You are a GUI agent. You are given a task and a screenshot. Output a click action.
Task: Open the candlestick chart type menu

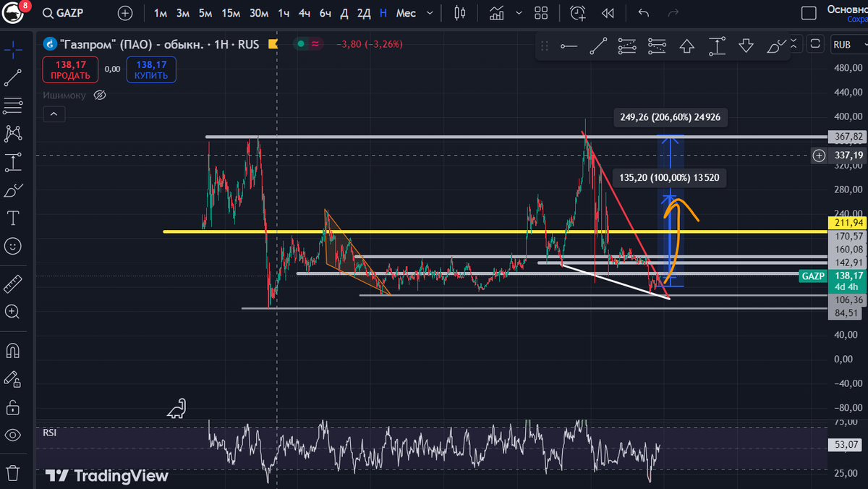point(460,13)
